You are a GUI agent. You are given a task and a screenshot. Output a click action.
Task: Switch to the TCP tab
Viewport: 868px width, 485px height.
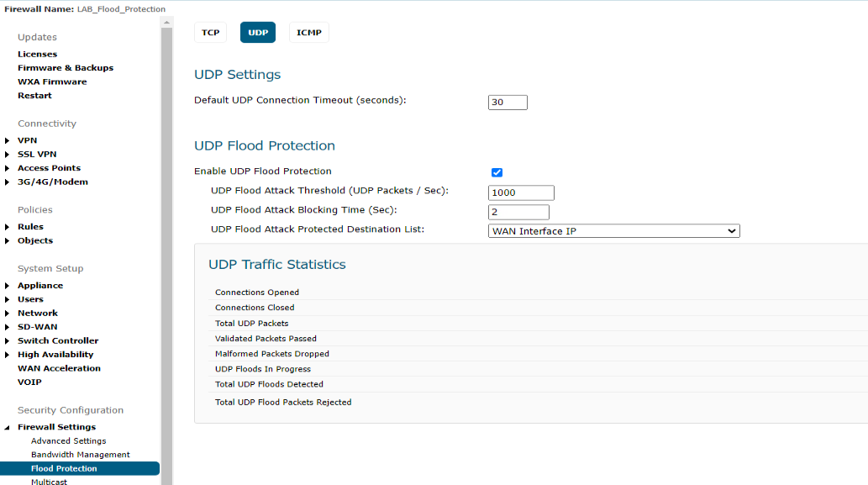coord(210,33)
